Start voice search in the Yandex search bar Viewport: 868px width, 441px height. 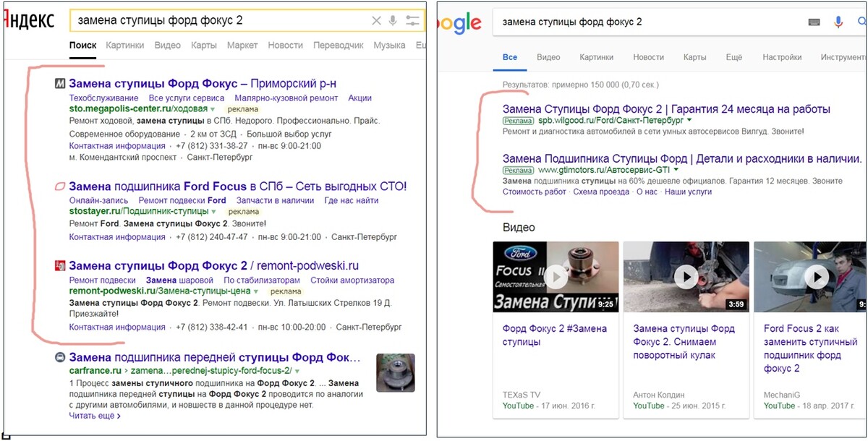click(393, 21)
